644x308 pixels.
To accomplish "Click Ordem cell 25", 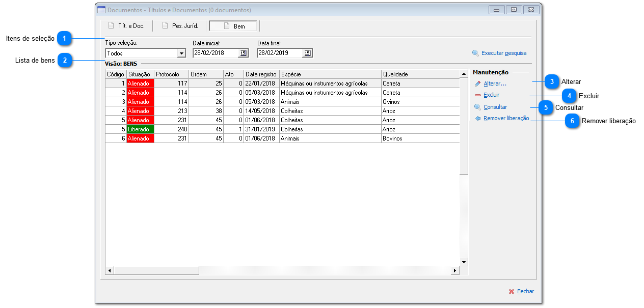I will pyautogui.click(x=206, y=83).
